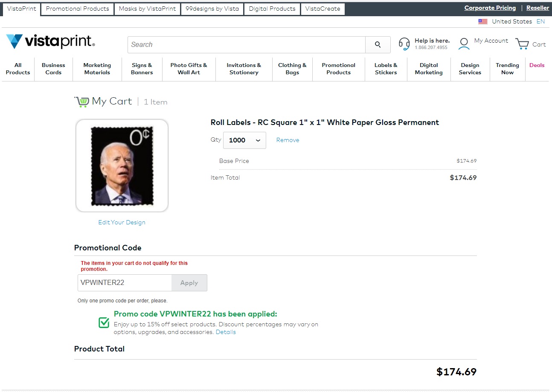552x392 pixels.
Task: Open the Digital Products top tab
Action: (272, 9)
